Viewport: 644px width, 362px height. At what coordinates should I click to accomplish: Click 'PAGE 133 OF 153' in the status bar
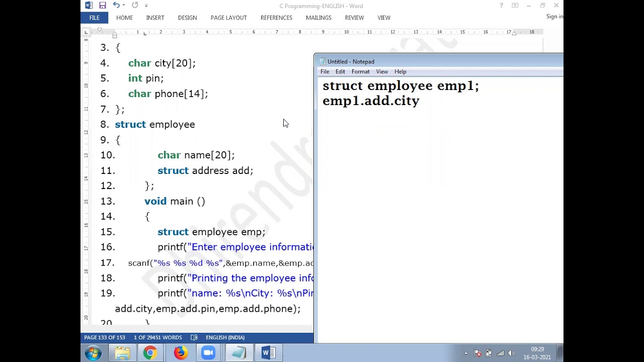[x=105, y=337]
